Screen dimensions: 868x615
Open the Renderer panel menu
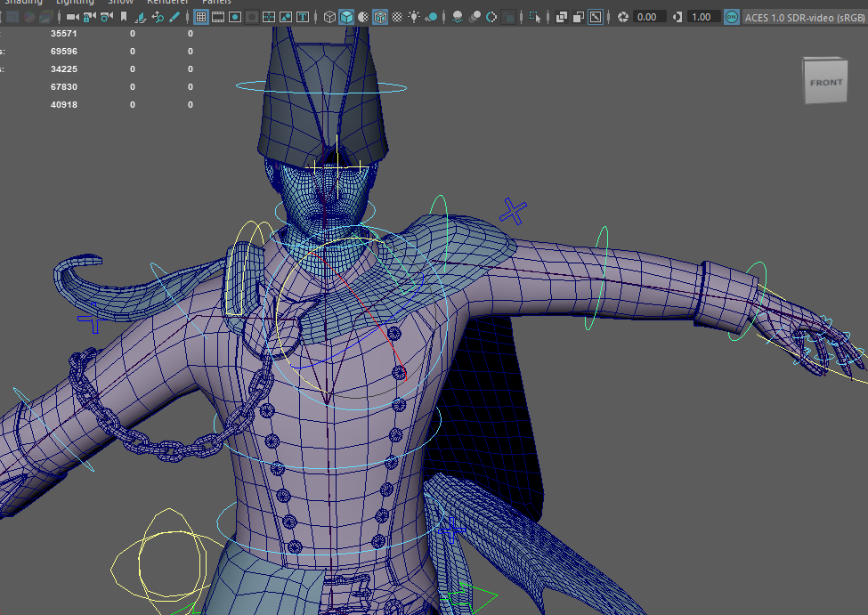pos(167,2)
